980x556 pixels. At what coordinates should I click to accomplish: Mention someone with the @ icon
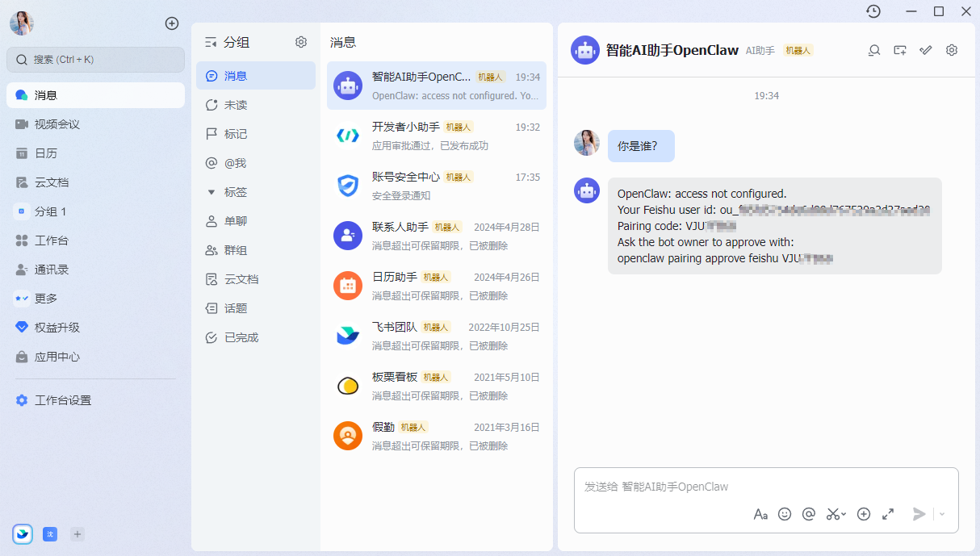(808, 514)
